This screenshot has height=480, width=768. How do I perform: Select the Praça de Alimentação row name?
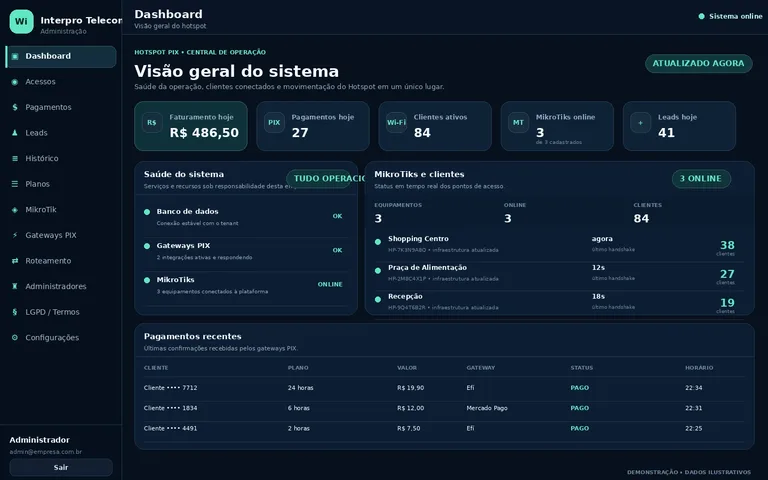coord(427,268)
